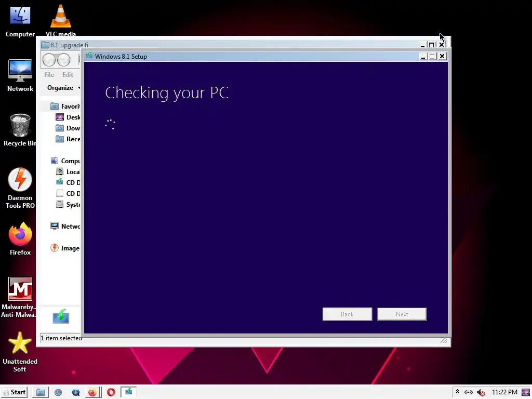This screenshot has height=399, width=532.
Task: Click the network tray icon
Action: click(x=469, y=392)
